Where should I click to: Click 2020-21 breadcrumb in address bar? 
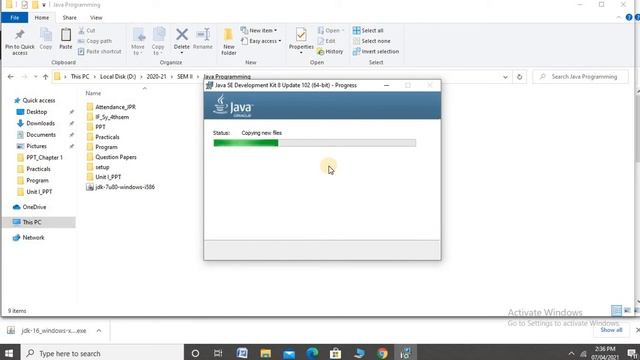tap(156, 77)
